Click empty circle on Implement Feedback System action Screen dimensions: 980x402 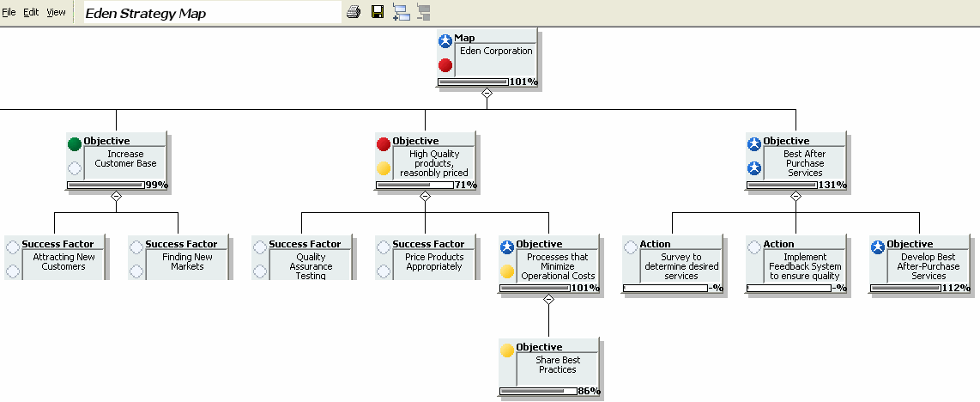tap(754, 247)
